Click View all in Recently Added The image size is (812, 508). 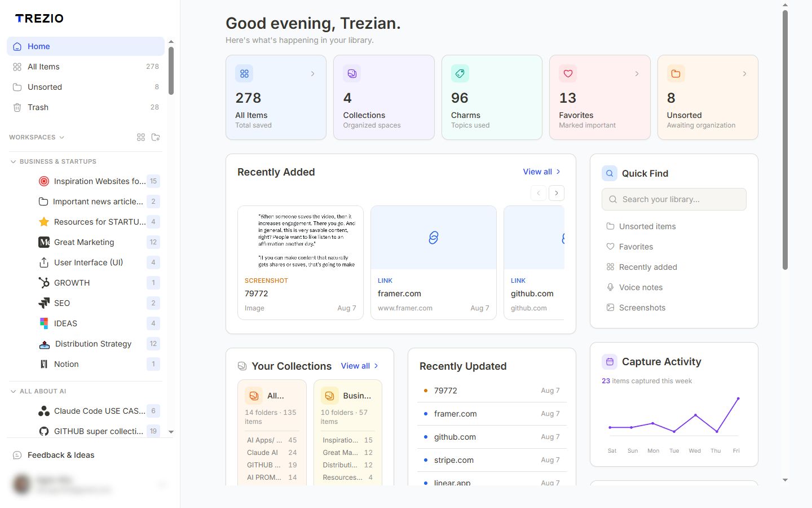[542, 172]
